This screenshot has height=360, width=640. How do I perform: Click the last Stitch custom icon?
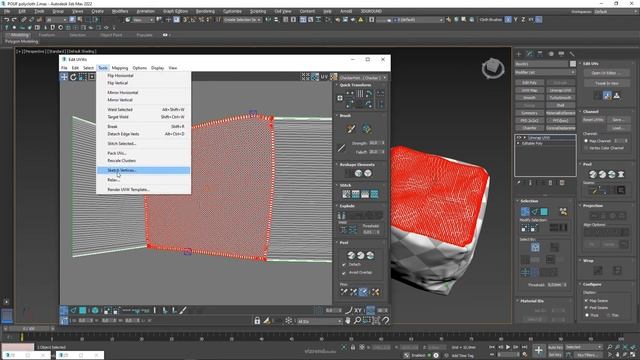(x=374, y=194)
